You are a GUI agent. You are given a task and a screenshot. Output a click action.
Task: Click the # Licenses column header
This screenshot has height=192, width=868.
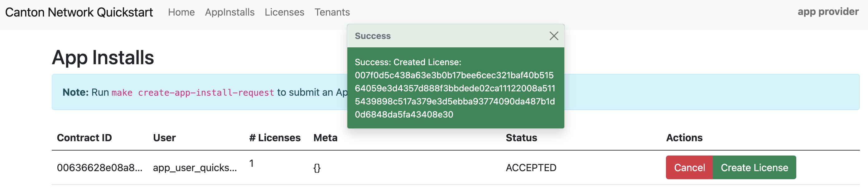[275, 138]
